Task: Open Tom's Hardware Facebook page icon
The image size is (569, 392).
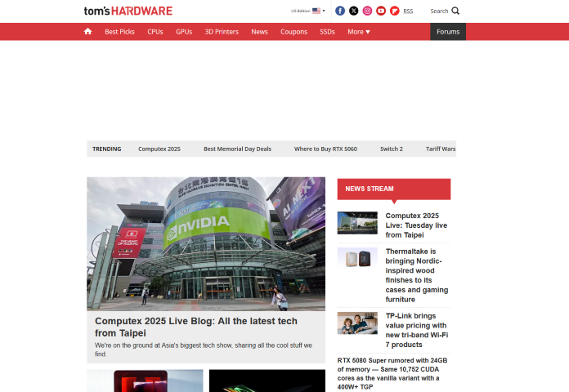Action: coord(340,11)
